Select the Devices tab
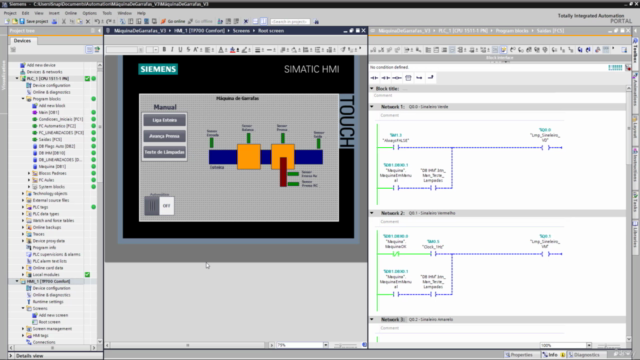Viewport: 640px width, 360px height. point(22,41)
